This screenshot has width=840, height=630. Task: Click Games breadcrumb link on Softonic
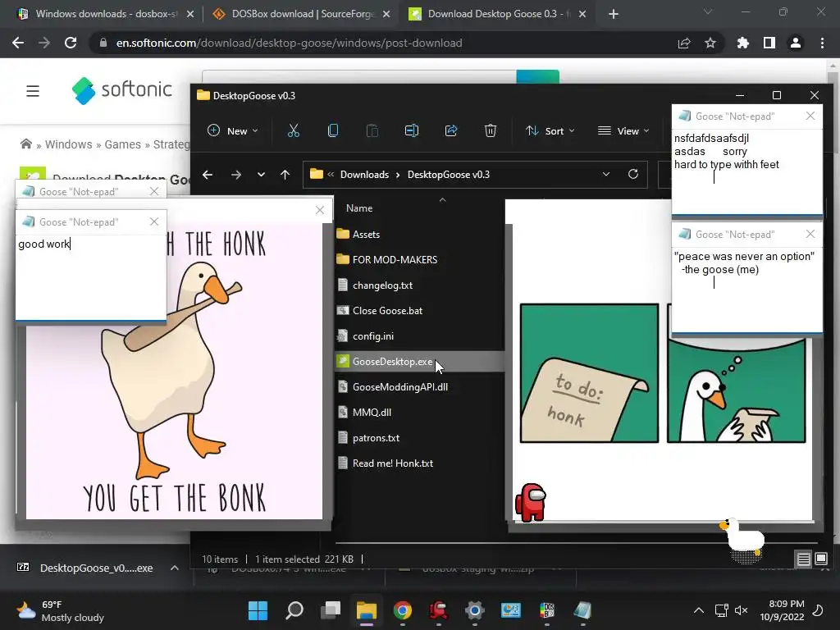tap(123, 144)
